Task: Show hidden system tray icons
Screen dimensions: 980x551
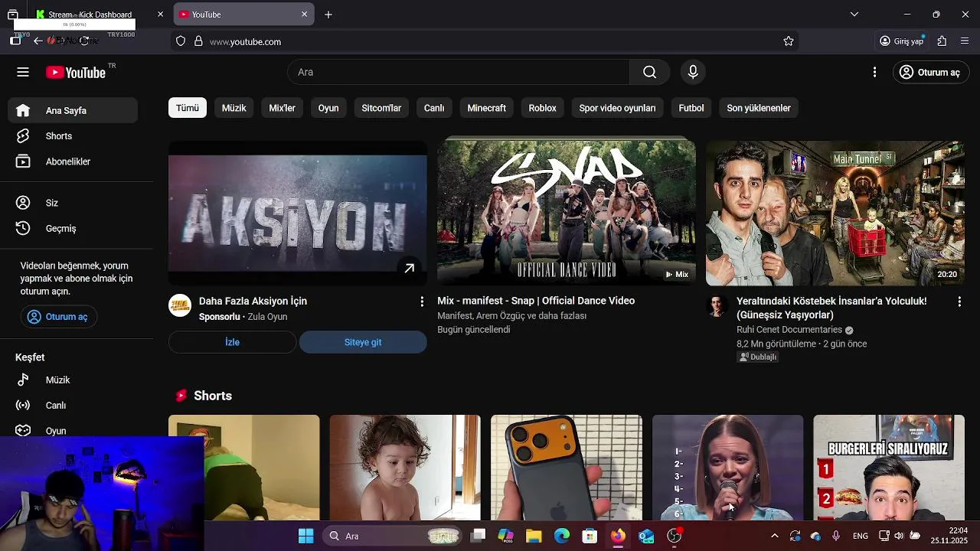Action: click(774, 536)
